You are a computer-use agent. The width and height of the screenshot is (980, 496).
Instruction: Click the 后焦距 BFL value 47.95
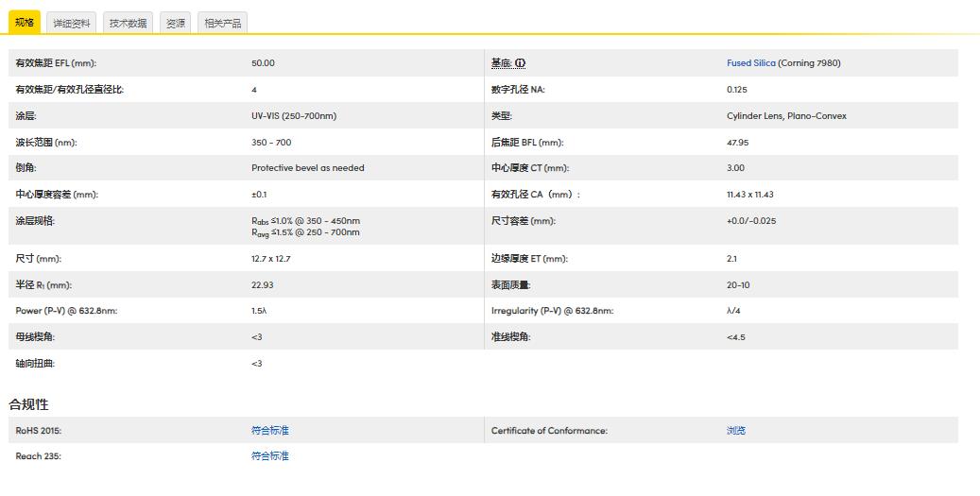pyautogui.click(x=738, y=143)
